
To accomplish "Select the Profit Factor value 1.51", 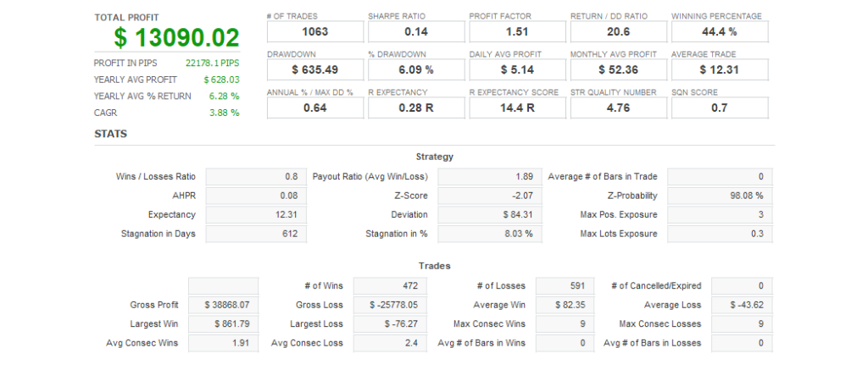I will coord(517,32).
